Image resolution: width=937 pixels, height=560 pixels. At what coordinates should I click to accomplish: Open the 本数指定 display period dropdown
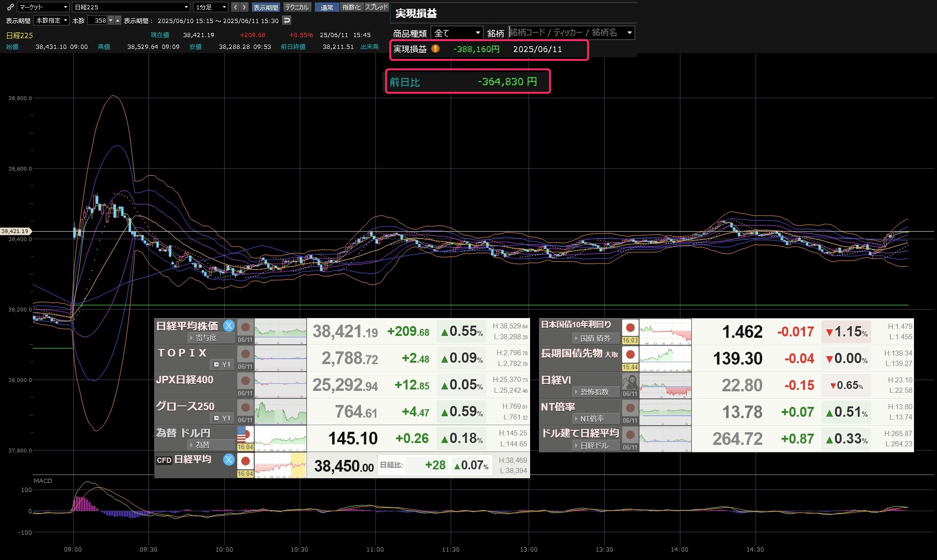pos(52,20)
